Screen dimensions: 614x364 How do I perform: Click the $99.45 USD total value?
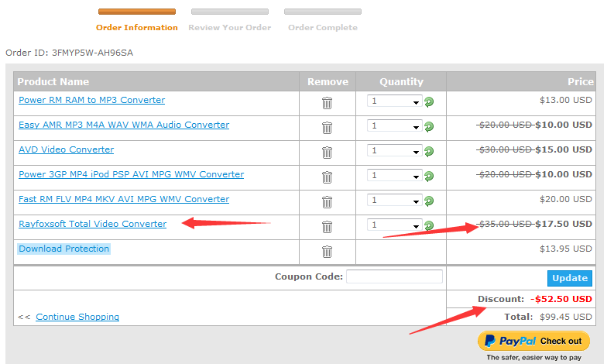pos(565,317)
